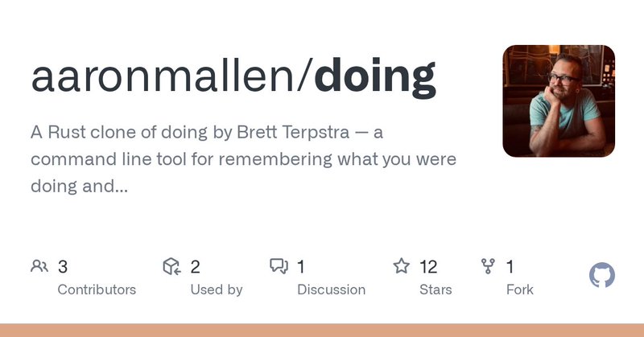Image resolution: width=644 pixels, height=337 pixels.
Task: Click the contributors count of 3
Action: click(63, 267)
